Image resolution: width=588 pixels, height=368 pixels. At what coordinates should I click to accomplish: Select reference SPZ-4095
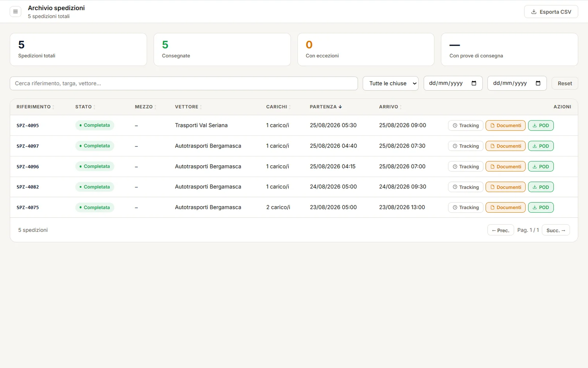tap(28, 125)
